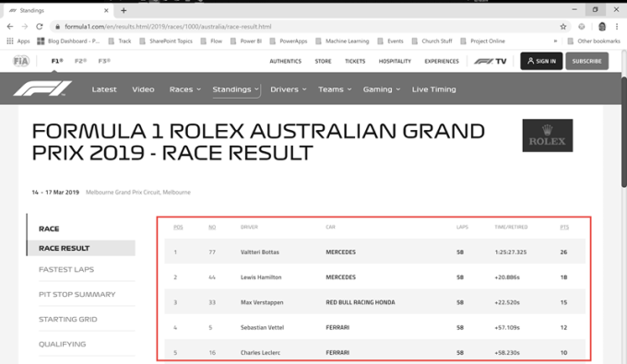Click the site lock icon
This screenshot has width=627, height=364.
(57, 27)
